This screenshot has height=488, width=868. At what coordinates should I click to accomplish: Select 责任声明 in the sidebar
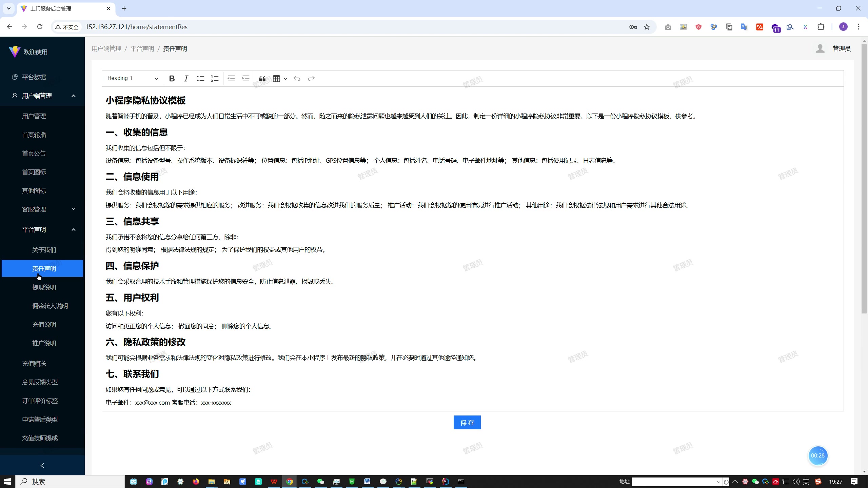point(42,268)
